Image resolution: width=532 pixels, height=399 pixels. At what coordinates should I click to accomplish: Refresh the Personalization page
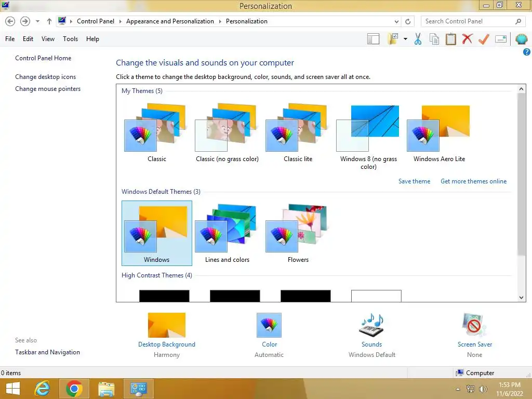(408, 21)
